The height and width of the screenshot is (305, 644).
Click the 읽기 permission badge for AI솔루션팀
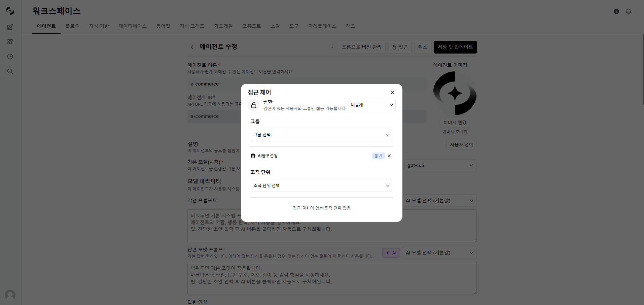(x=379, y=156)
